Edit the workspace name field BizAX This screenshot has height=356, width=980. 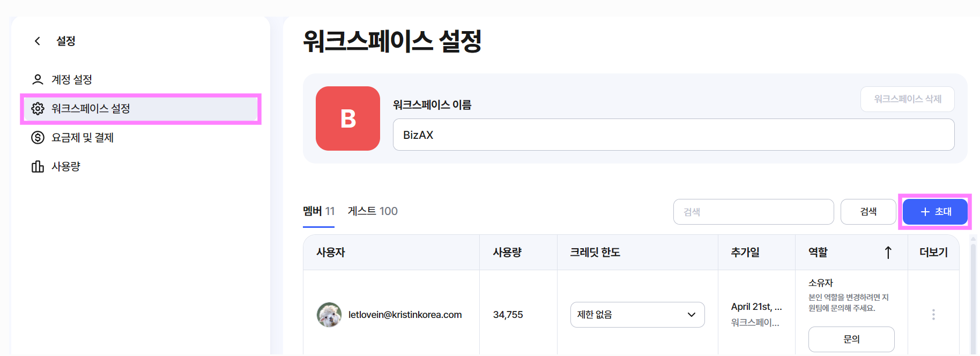pyautogui.click(x=673, y=135)
